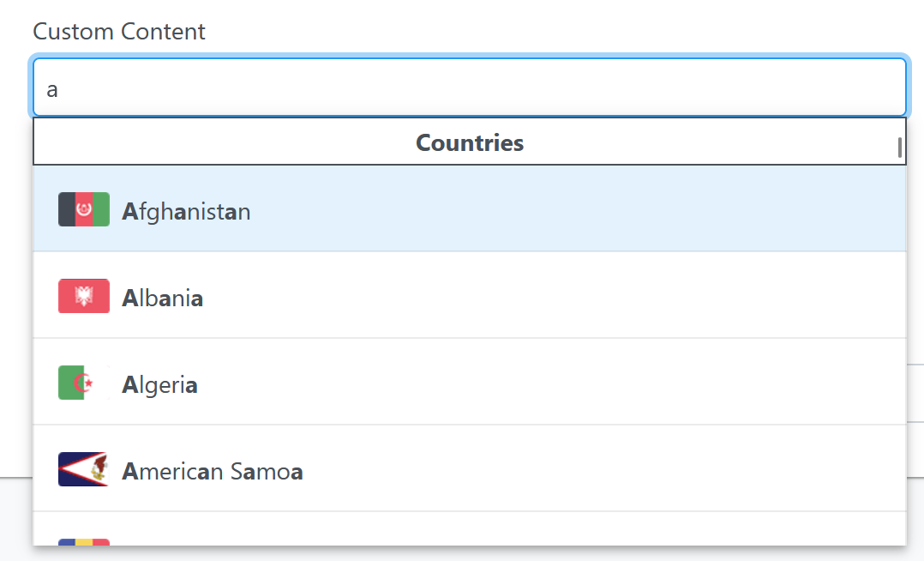Image resolution: width=924 pixels, height=561 pixels.
Task: Click the 'Afghanistan' country name text
Action: coord(186,211)
